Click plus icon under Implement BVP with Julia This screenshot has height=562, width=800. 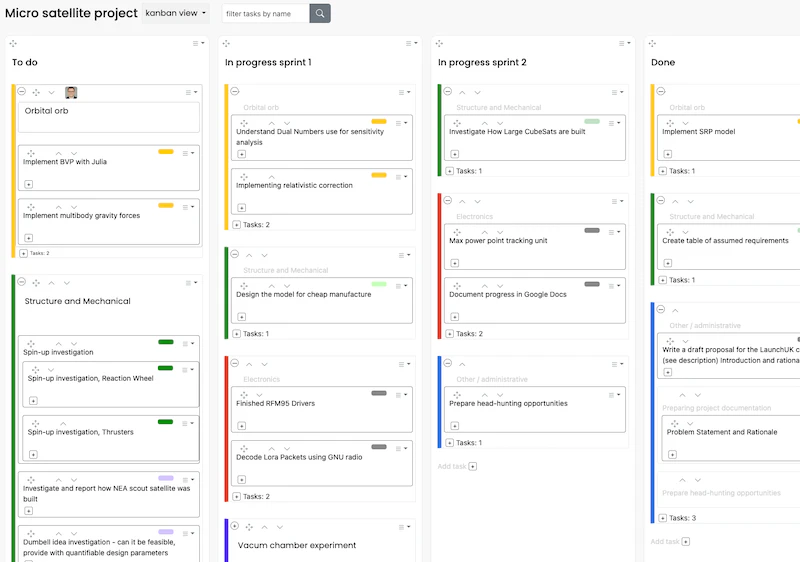(28, 184)
